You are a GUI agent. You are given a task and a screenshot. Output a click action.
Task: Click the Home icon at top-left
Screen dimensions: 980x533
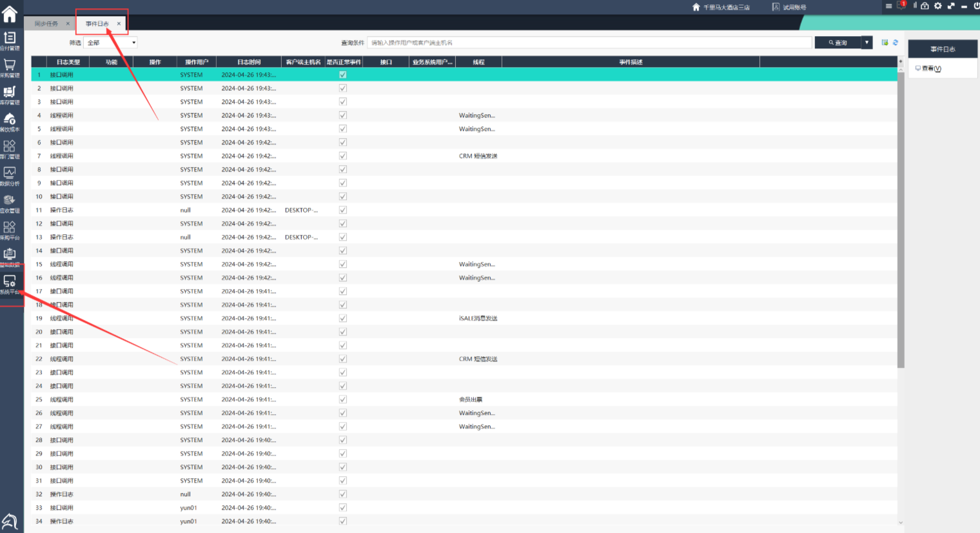click(10, 14)
